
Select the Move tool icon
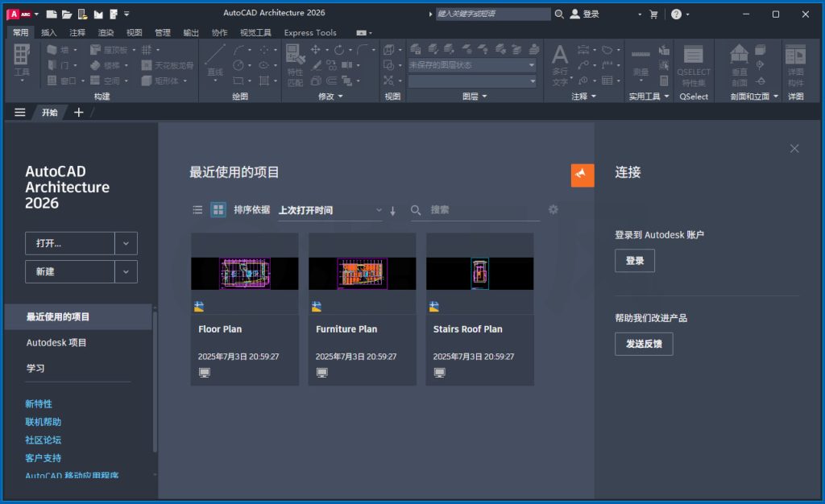[x=315, y=49]
